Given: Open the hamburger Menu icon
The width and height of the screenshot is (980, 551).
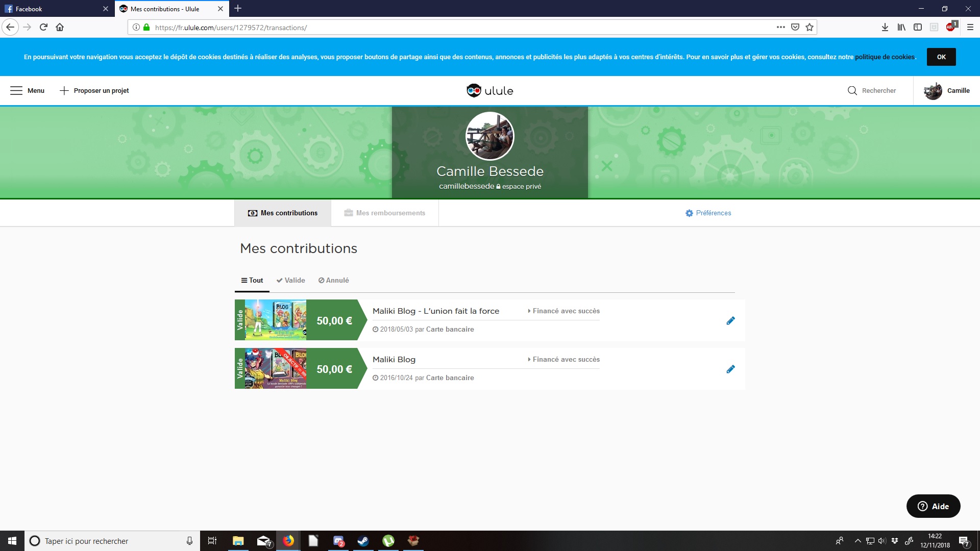Looking at the screenshot, I should 16,91.
